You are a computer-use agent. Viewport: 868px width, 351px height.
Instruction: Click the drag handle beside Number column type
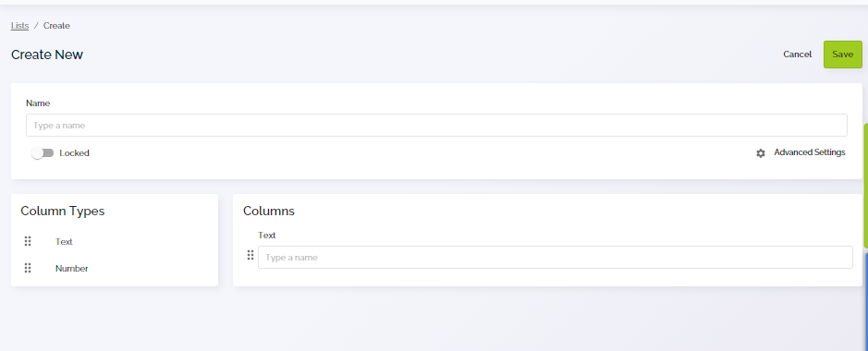tap(28, 268)
